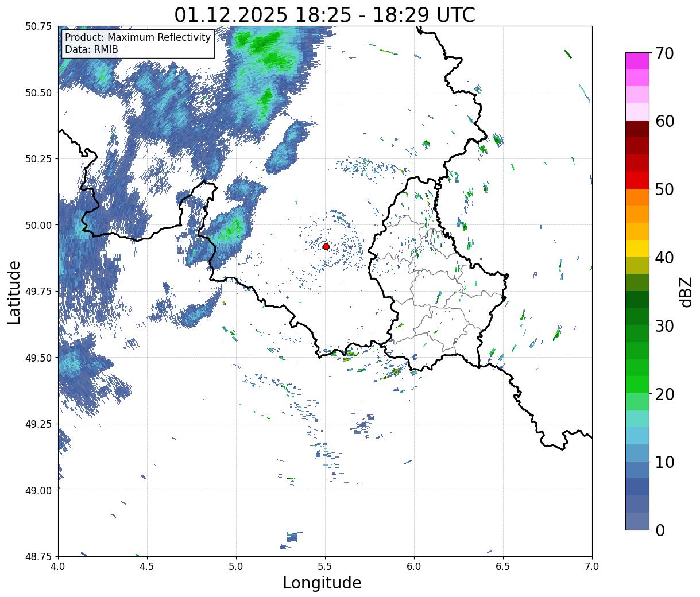
Task: Pick the dark red band below 60 dBZ
Action: [637, 129]
